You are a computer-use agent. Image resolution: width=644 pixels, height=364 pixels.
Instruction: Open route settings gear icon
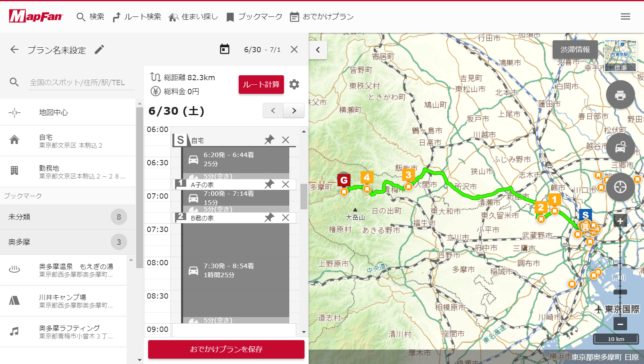pyautogui.click(x=294, y=84)
